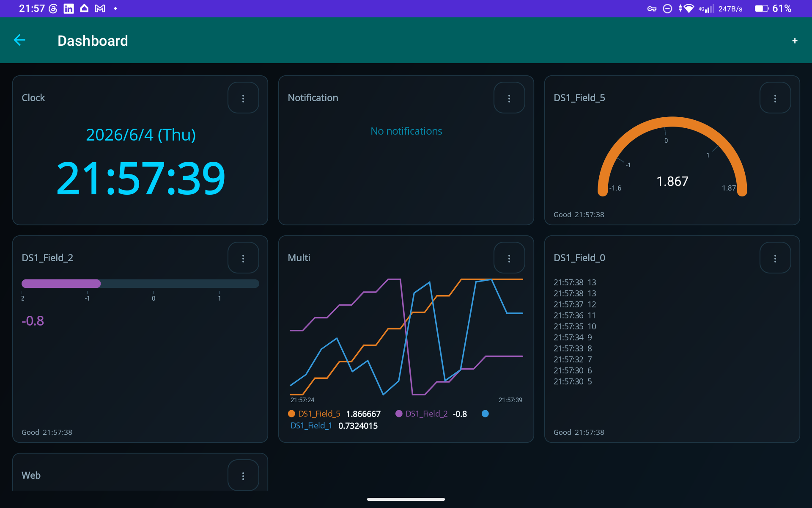
Task: Tap the chart end time 21:57:39
Action: tap(510, 400)
